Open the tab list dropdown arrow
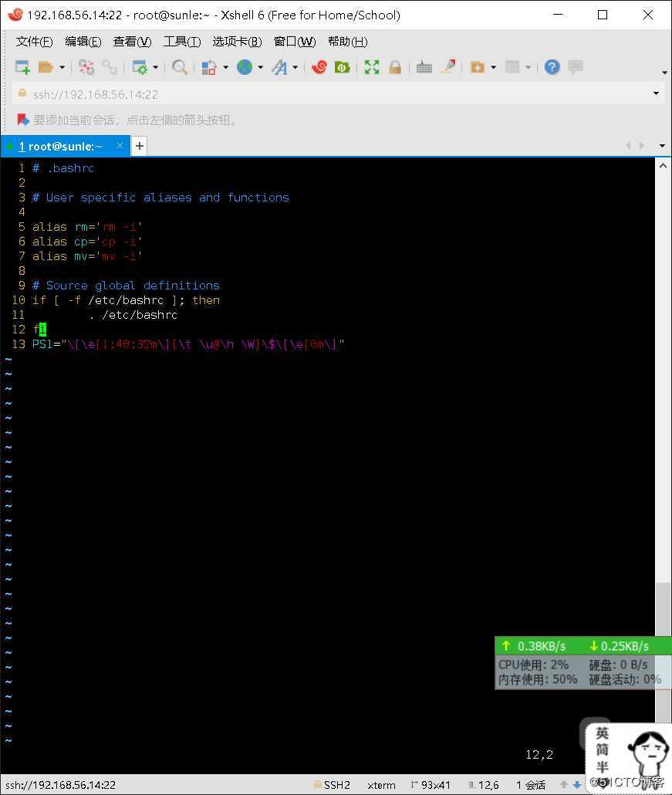Screen dimensions: 672x795 click(662, 146)
